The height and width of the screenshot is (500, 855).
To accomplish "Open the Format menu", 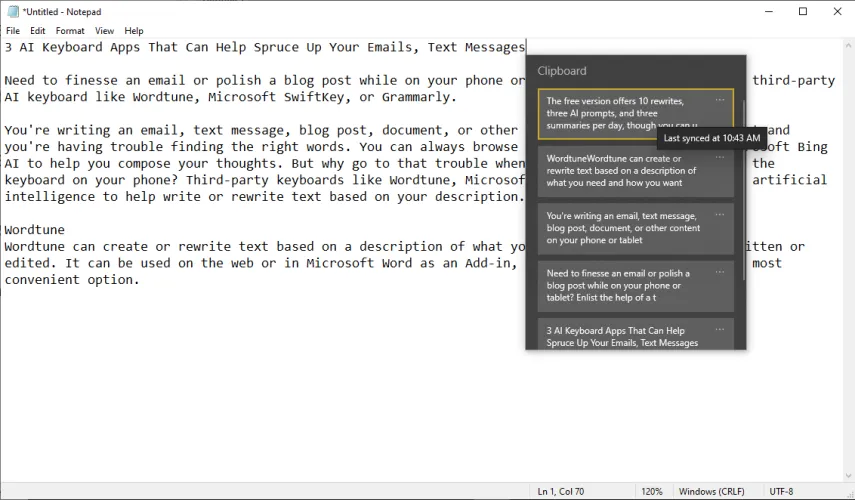I will 70,31.
